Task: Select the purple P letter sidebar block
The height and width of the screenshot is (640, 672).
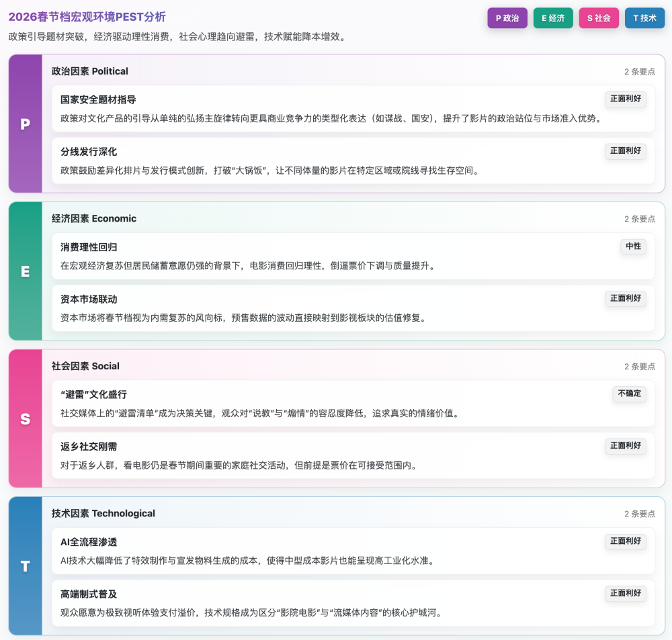Action: (x=26, y=124)
